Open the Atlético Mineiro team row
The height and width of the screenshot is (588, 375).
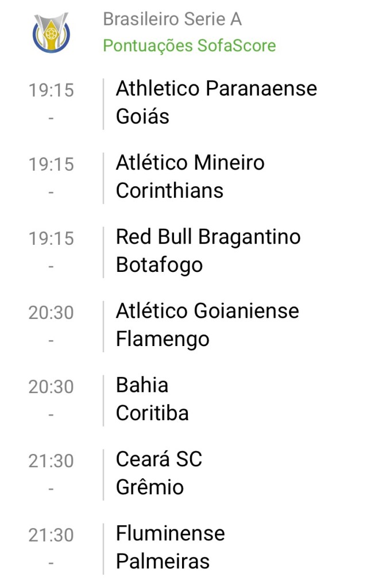point(190,163)
